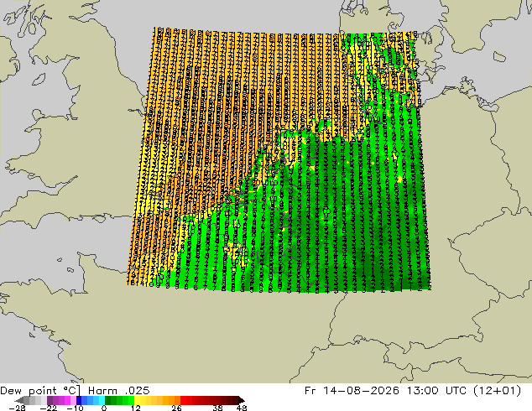Click the dark brown right arrow of the scale
Screen dimensions: 532x411
pyautogui.click(x=242, y=400)
